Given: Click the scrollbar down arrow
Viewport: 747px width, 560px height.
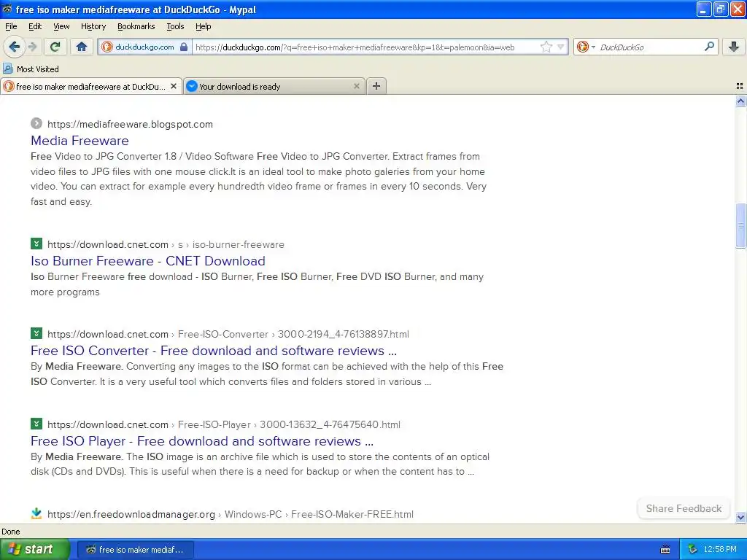Looking at the screenshot, I should (740, 517).
